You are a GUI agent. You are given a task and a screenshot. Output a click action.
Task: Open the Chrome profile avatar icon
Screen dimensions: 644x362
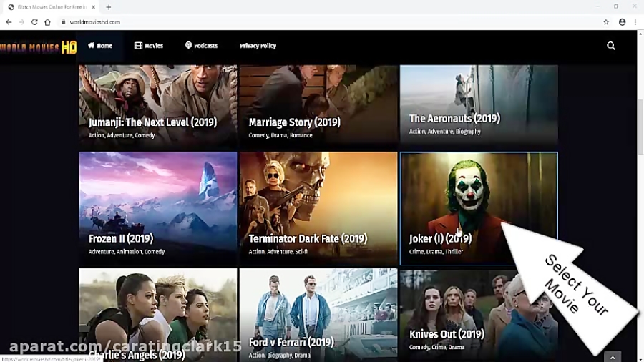(623, 22)
